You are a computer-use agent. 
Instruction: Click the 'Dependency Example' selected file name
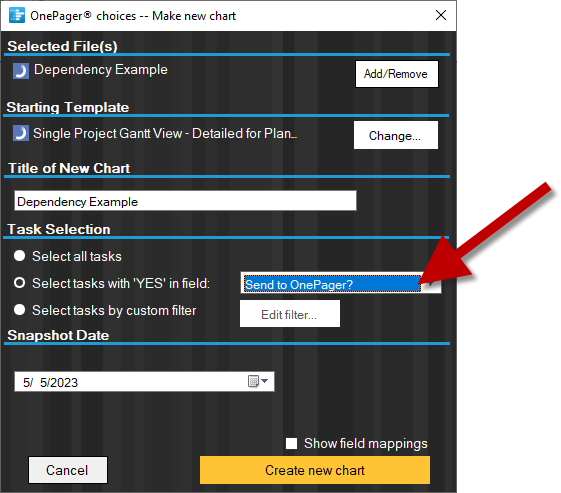click(x=101, y=70)
